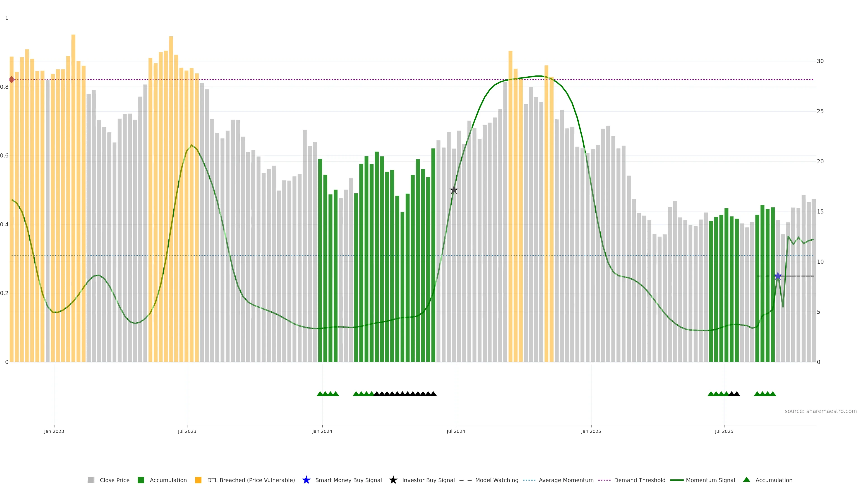The width and height of the screenshot is (868, 488).
Task: Toggle the Momentum Signal legend entry
Action: pyautogui.click(x=710, y=480)
